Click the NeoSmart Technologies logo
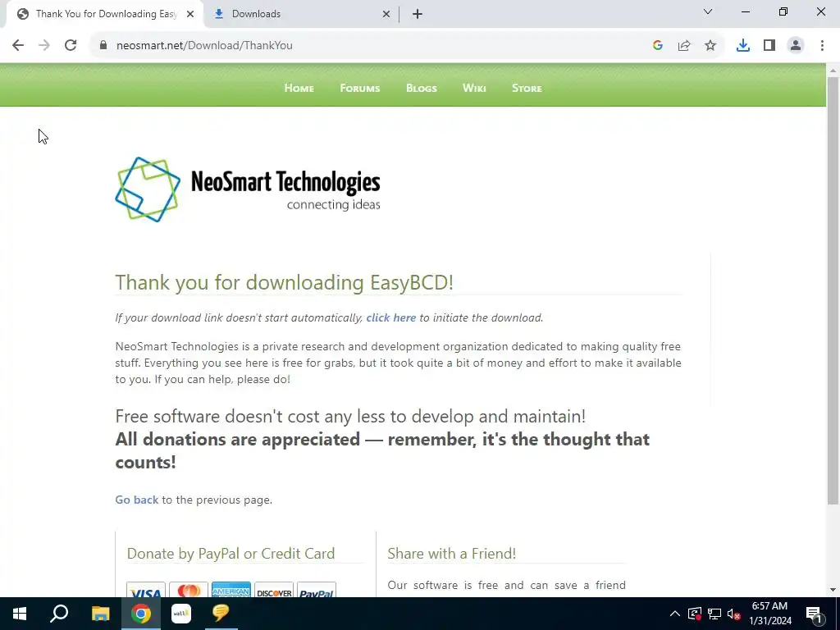 248,189
